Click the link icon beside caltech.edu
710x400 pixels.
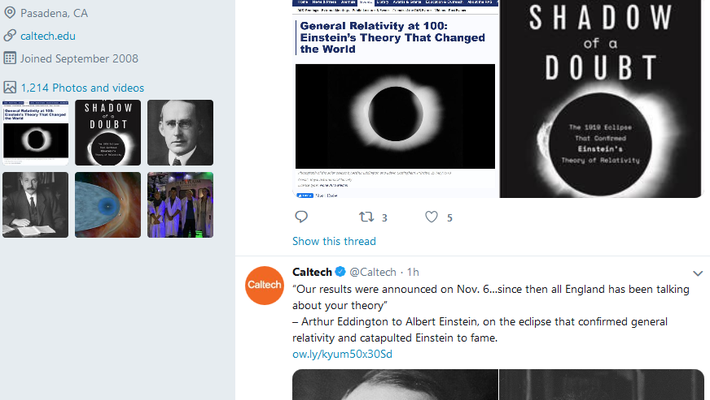9,36
